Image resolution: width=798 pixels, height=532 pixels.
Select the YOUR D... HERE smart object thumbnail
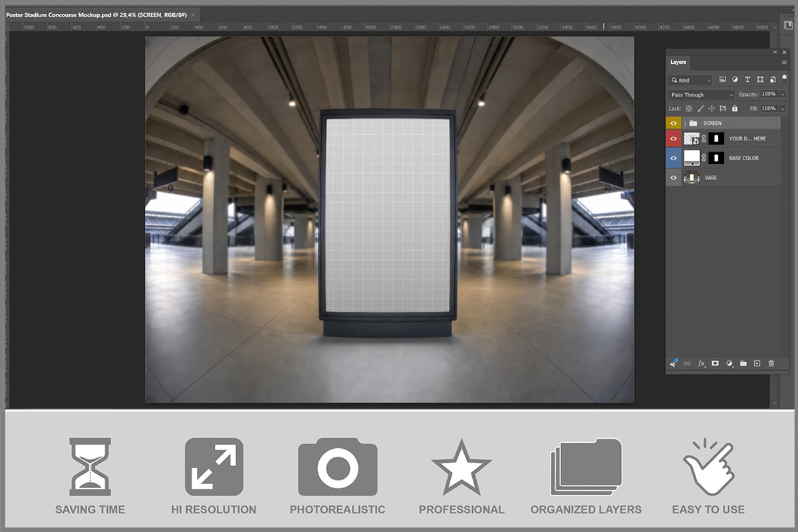[692, 138]
